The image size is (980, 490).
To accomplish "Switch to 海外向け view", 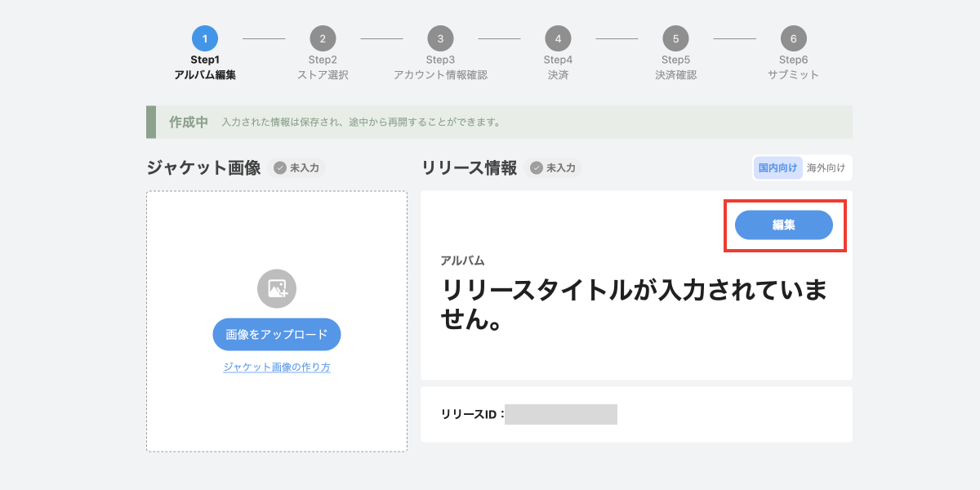I will tap(826, 168).
